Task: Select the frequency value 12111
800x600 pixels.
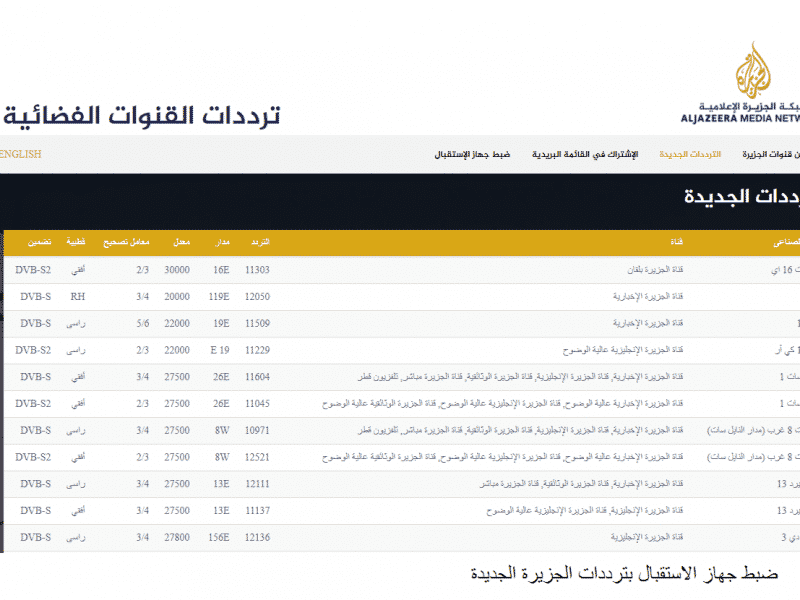Action: coord(257,484)
